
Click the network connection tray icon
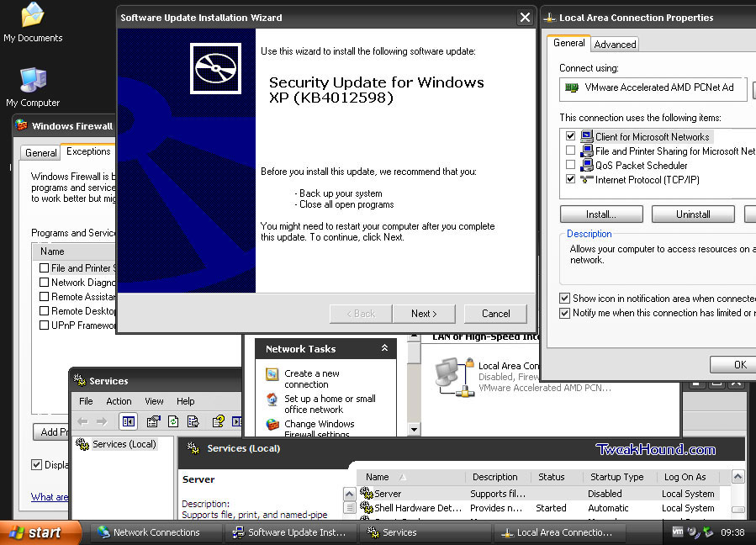click(708, 532)
